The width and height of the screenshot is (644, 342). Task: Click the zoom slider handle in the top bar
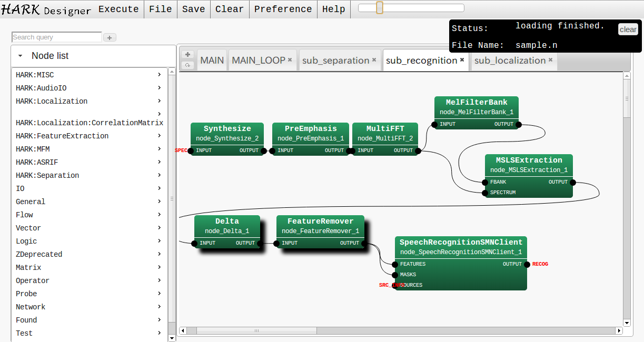point(379,8)
